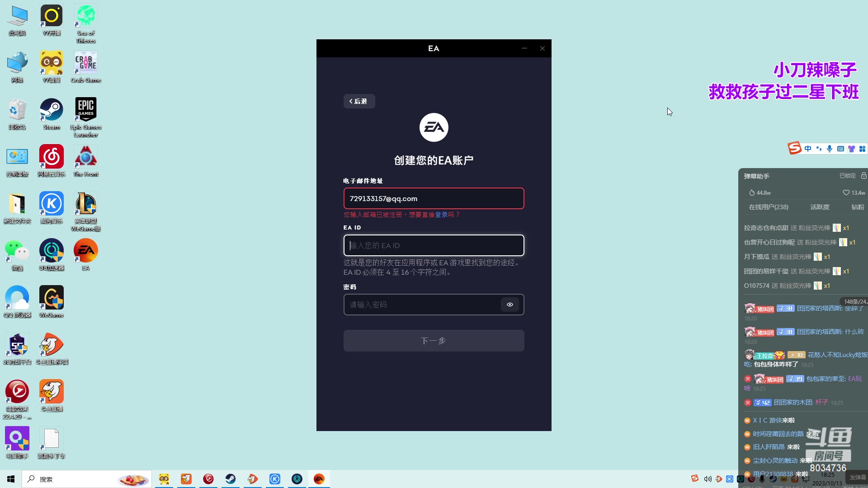The height and width of the screenshot is (488, 868).
Task: Click the volume speaker tray icon
Action: pos(708,479)
